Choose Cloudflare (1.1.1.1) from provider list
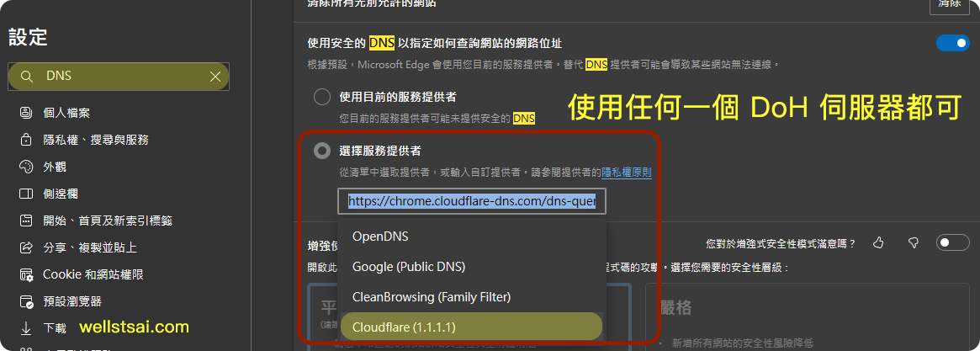The height and width of the screenshot is (351, 980). click(472, 327)
